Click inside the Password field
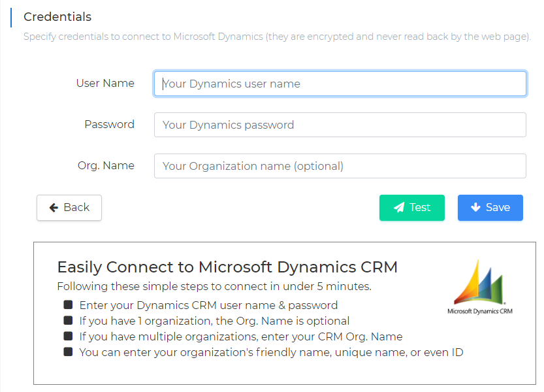544x392 pixels. [340, 124]
